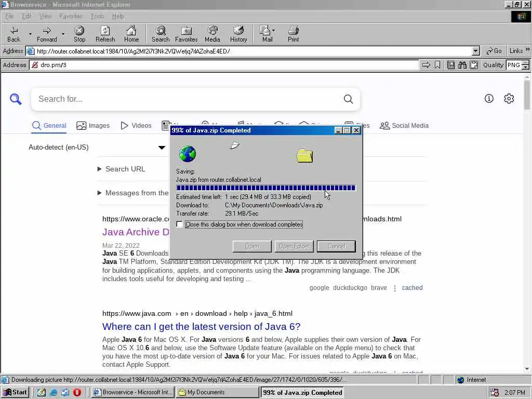Switch to the Videos search tab

(x=136, y=126)
